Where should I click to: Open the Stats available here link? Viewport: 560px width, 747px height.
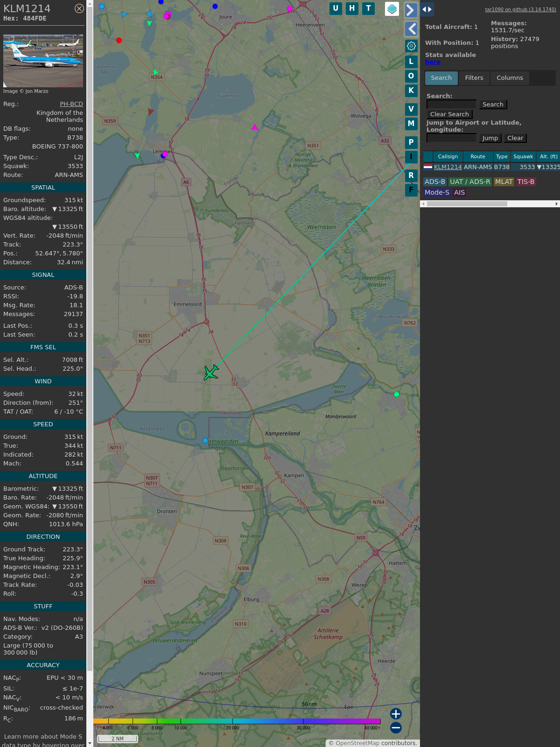[x=433, y=62]
